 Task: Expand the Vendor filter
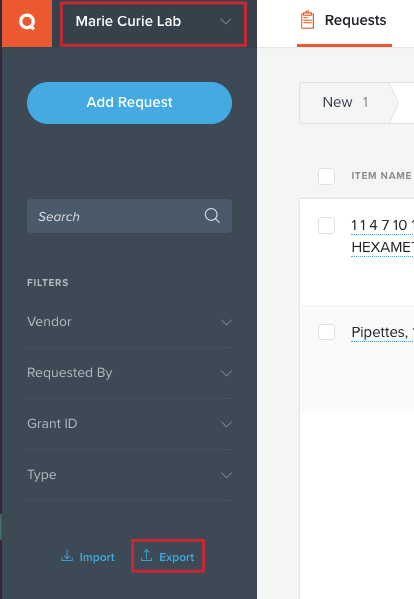129,322
